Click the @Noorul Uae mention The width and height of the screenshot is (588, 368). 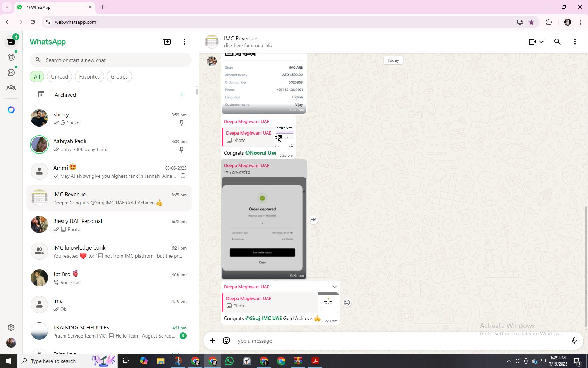tap(261, 153)
